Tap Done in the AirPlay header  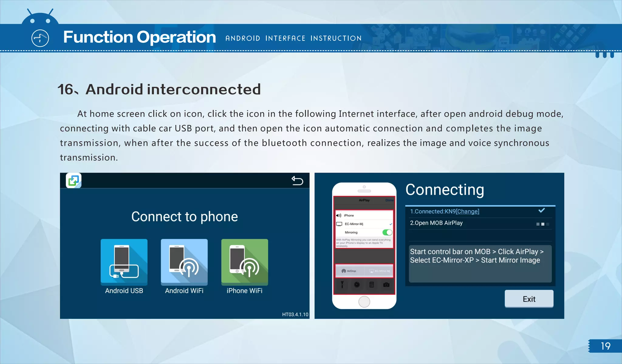(389, 200)
